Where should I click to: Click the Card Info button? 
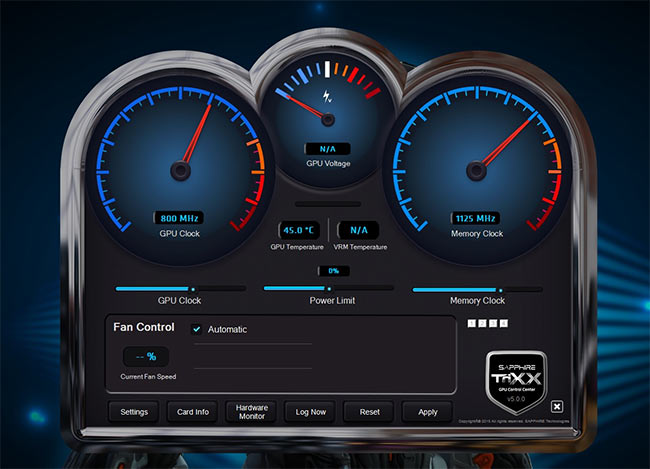click(x=193, y=412)
